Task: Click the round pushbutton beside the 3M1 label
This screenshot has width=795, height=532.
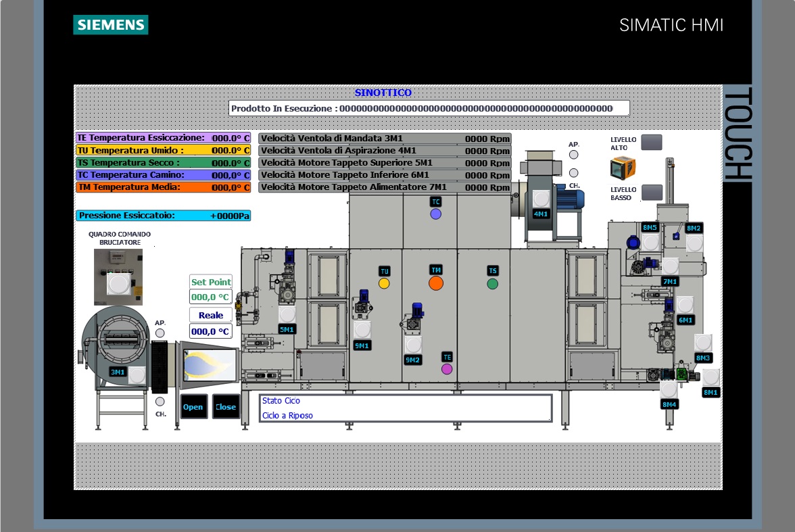Action: (137, 375)
